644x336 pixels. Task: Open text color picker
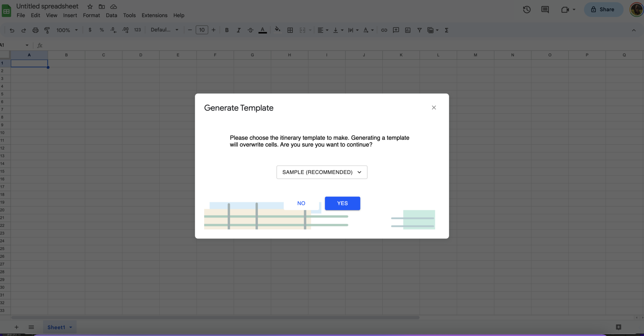point(263,30)
